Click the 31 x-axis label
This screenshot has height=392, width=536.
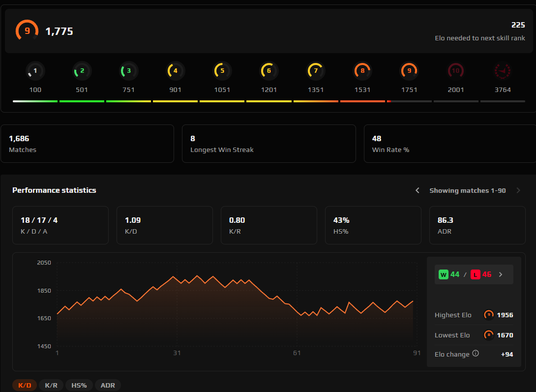pos(177,353)
